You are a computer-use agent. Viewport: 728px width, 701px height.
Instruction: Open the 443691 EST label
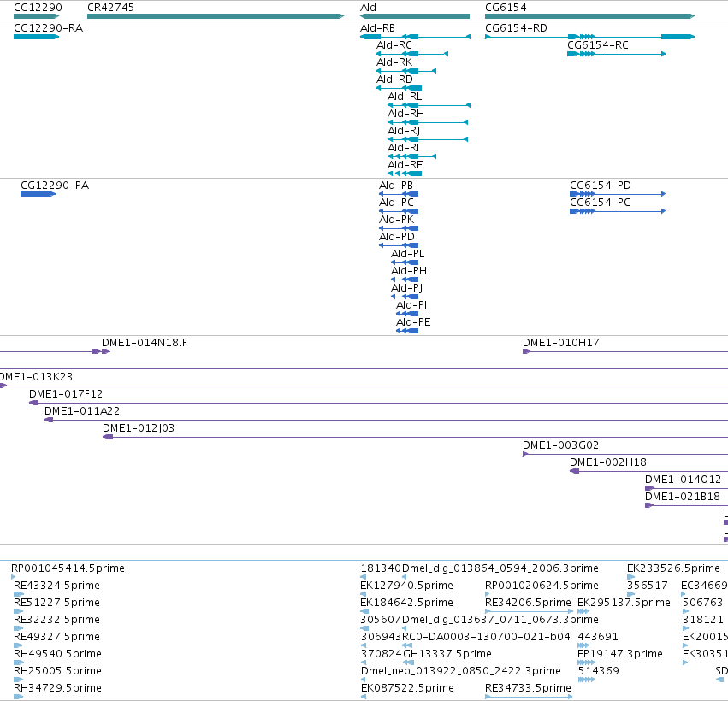coord(598,637)
